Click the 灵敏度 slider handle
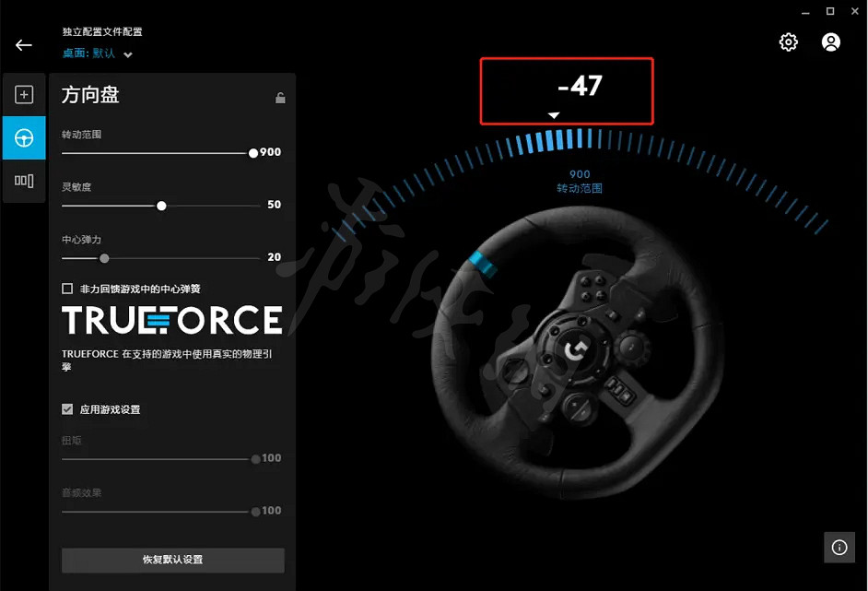 coord(161,206)
